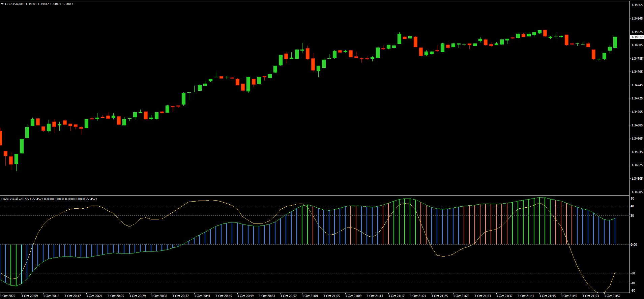Click the 1.34745 price axis label
Viewport: 644px width, 299px height.
[x=637, y=85]
